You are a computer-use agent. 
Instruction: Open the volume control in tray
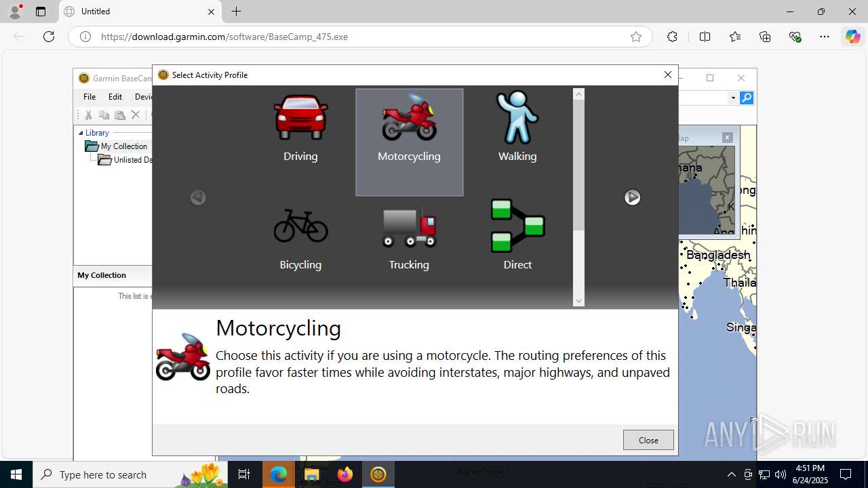point(781,474)
